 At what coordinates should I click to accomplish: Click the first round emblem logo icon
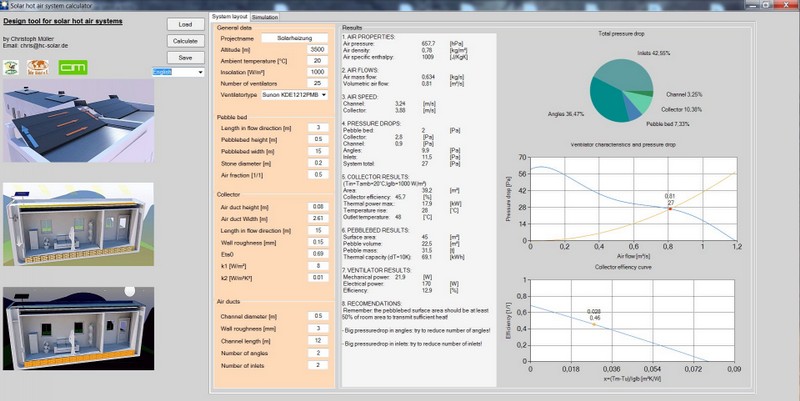pos(12,67)
